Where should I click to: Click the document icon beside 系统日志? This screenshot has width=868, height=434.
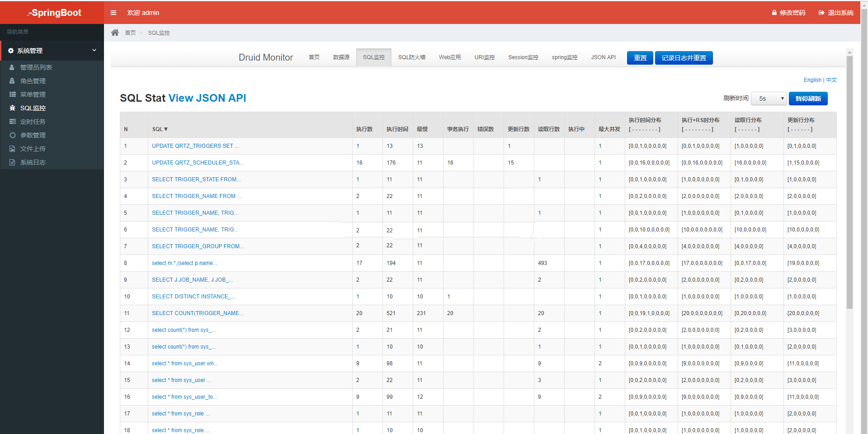[x=13, y=162]
